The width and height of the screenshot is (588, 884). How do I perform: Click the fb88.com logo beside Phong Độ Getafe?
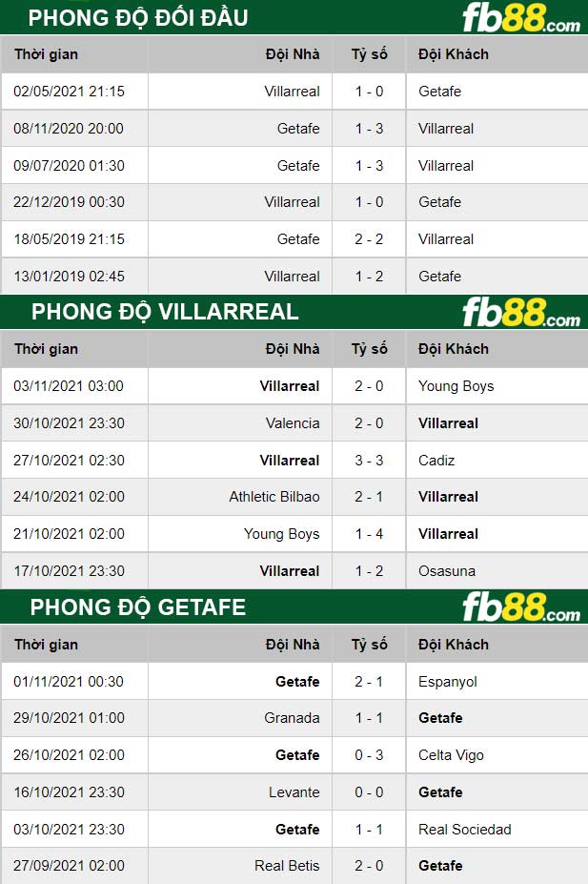coord(520,607)
